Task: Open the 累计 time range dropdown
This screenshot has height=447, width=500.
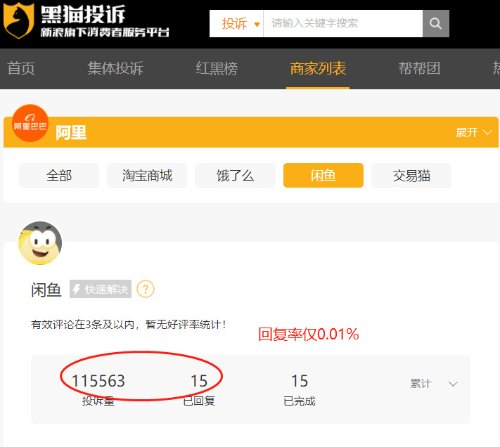Action: pyautogui.click(x=433, y=384)
